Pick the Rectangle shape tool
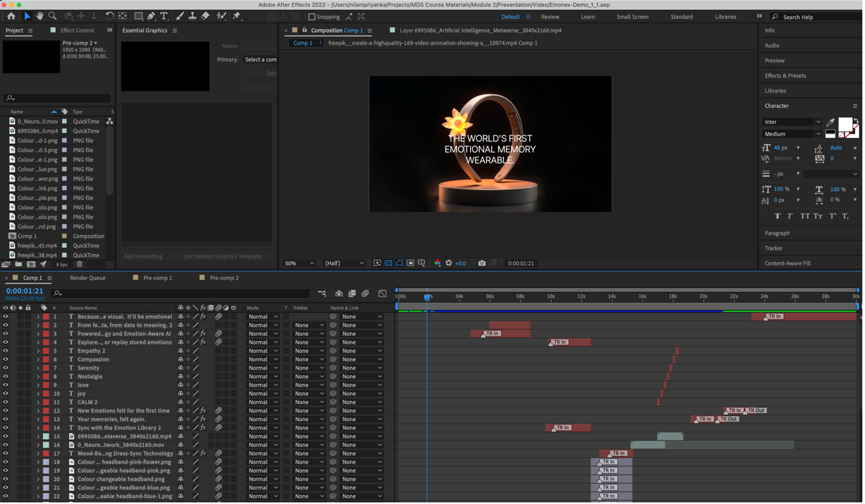The image size is (865, 504). [x=138, y=16]
